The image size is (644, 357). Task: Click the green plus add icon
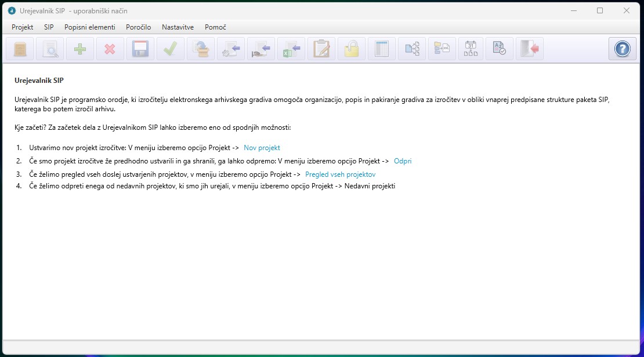80,49
